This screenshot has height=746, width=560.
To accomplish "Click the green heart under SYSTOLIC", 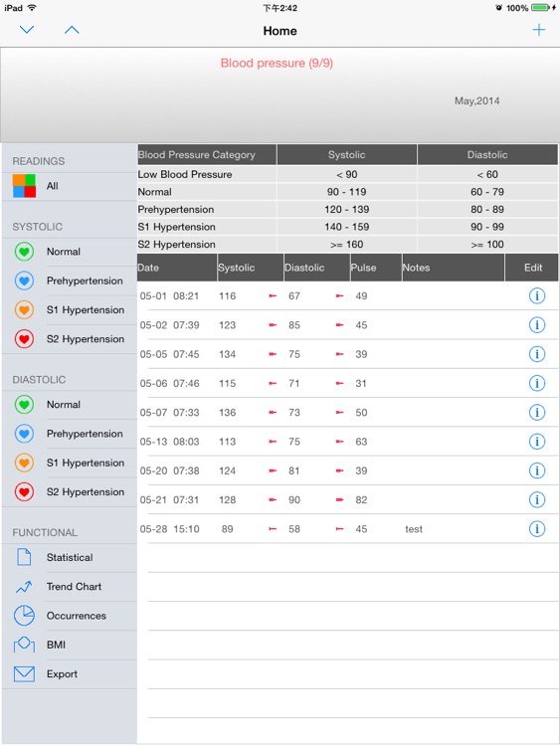I will click(x=24, y=252).
